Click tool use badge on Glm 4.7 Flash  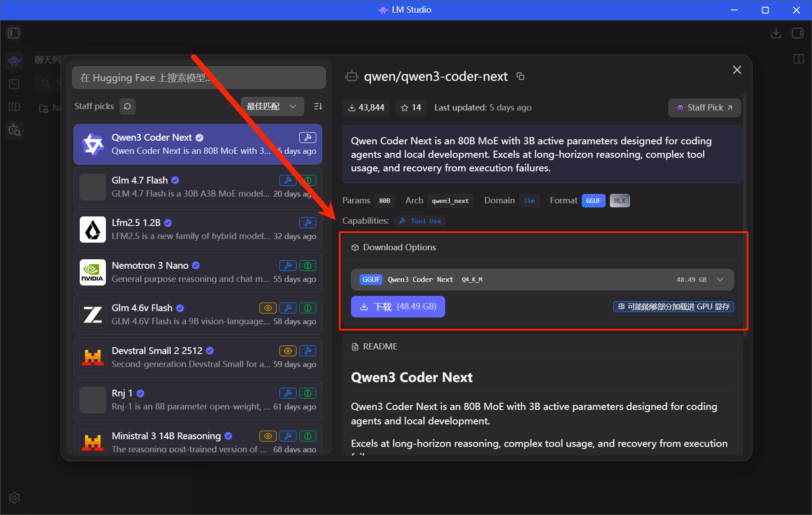(288, 180)
